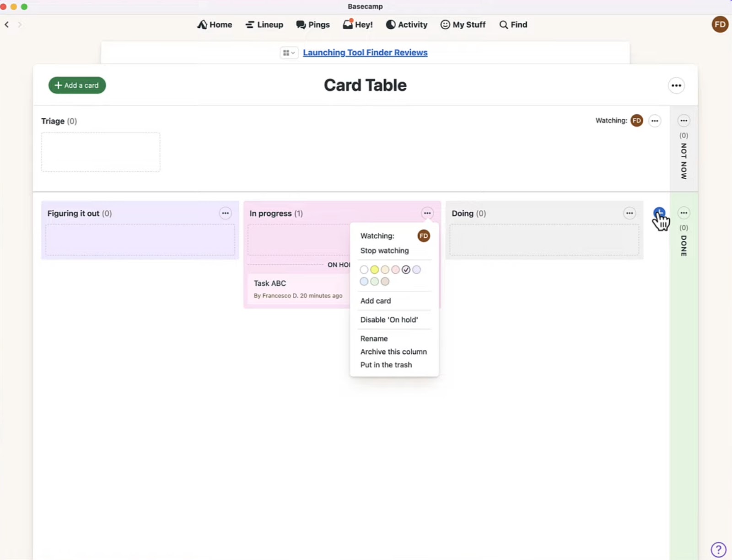Open the Task ABC card
This screenshot has height=560, width=732.
pos(299,289)
